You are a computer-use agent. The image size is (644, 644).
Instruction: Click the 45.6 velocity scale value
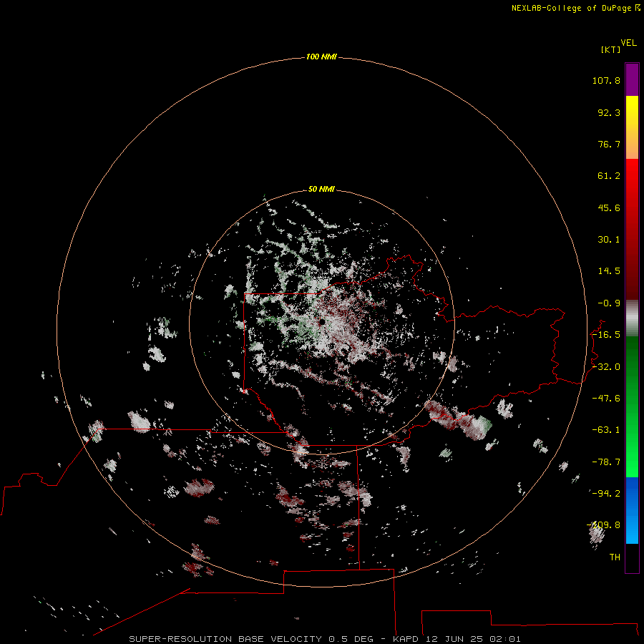[x=609, y=208]
